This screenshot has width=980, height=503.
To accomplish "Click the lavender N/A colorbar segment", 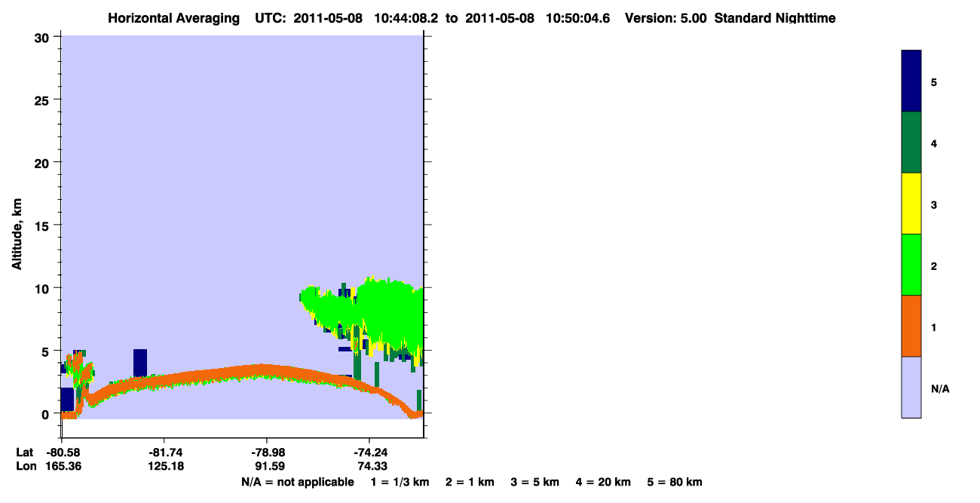I will pyautogui.click(x=911, y=387).
